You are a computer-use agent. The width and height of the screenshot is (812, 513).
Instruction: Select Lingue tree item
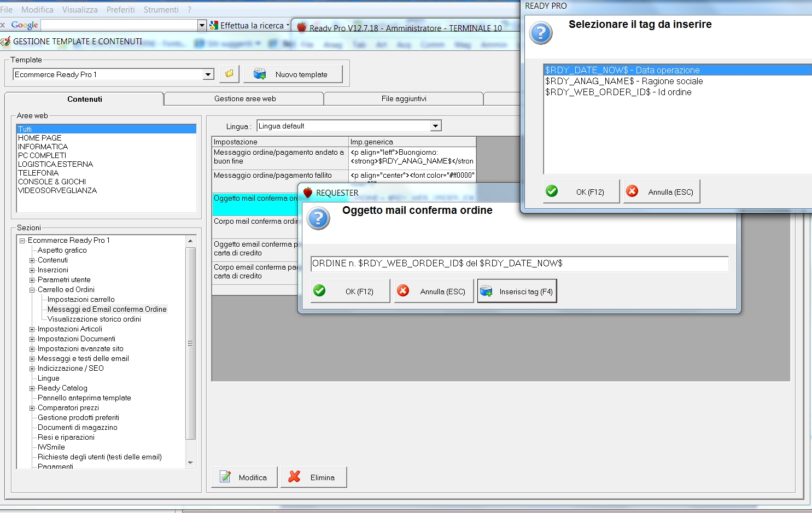[48, 378]
